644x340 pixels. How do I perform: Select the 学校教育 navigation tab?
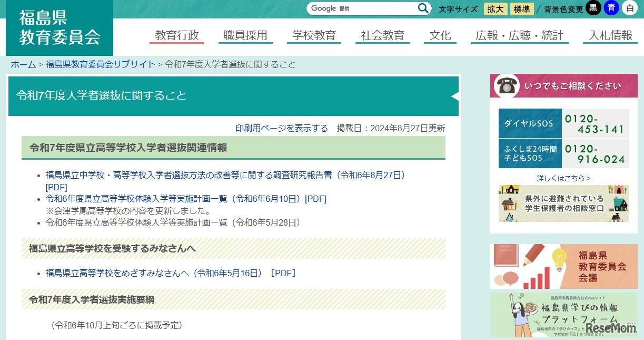[x=314, y=35]
